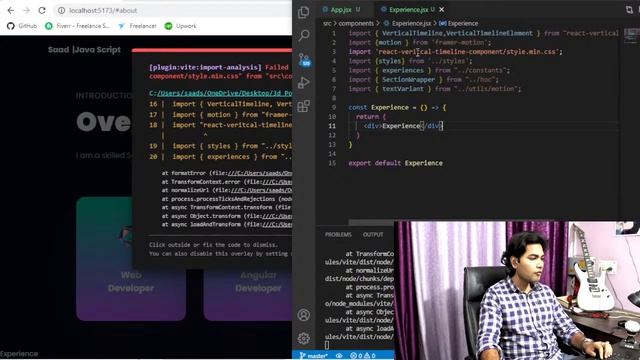Switch to the OUTPUT panel tab
This screenshot has height=360, width=640.
tap(373, 235)
